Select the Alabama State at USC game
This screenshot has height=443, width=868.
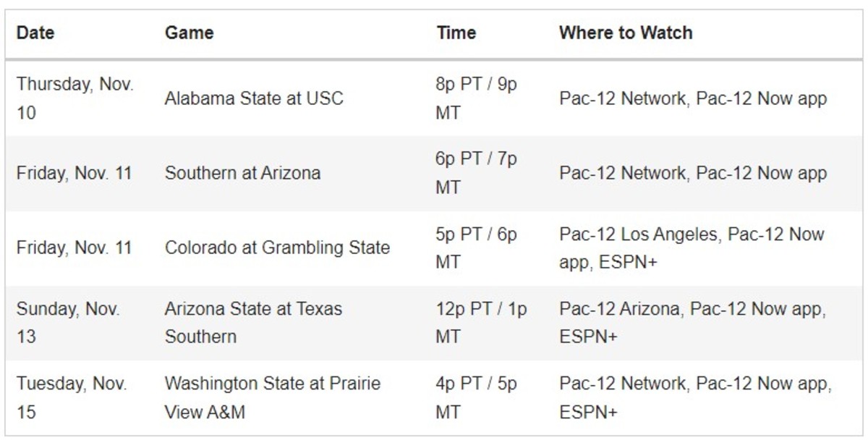(254, 98)
